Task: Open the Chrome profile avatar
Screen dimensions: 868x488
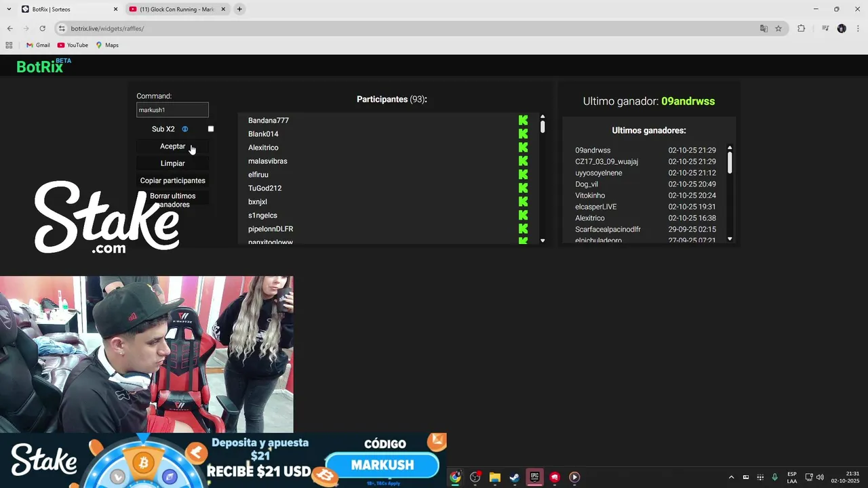Action: (842, 28)
